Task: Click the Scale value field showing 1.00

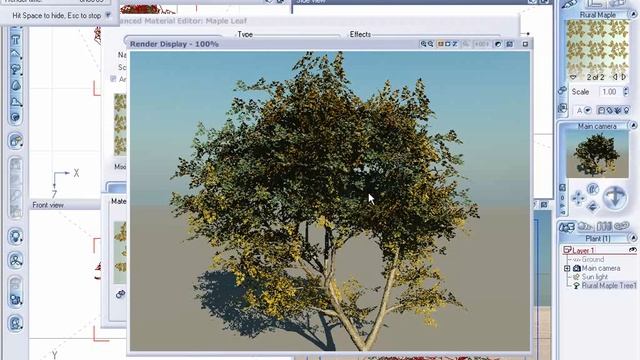Action: click(610, 92)
